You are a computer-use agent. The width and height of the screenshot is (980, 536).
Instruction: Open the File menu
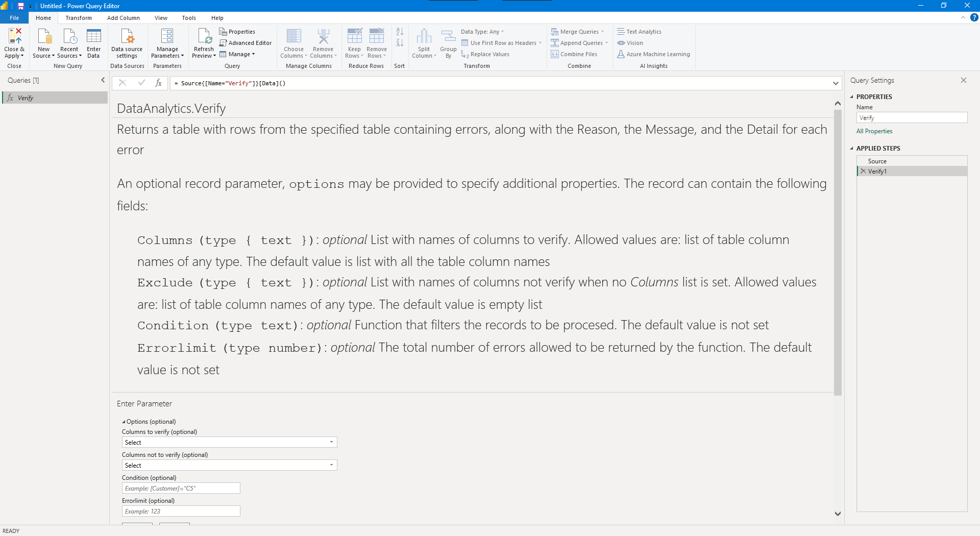tap(14, 18)
